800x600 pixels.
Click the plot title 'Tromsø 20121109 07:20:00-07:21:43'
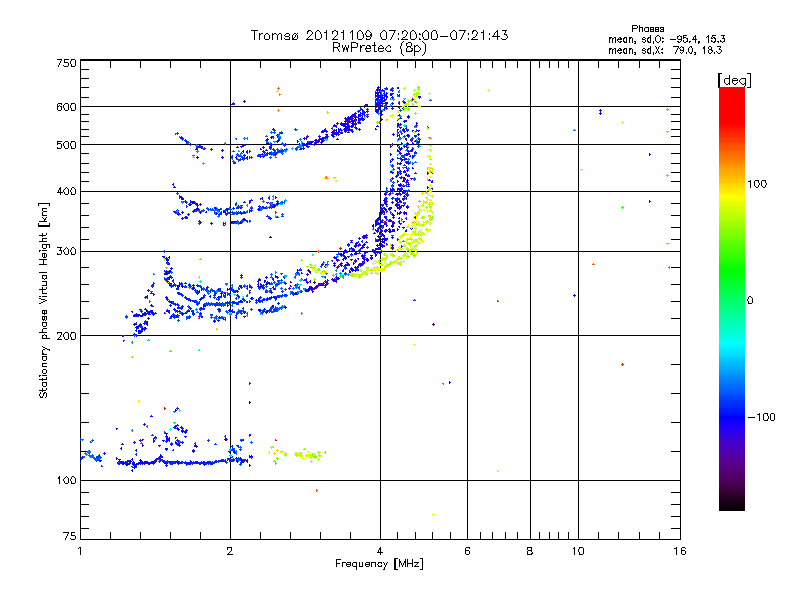(379, 35)
